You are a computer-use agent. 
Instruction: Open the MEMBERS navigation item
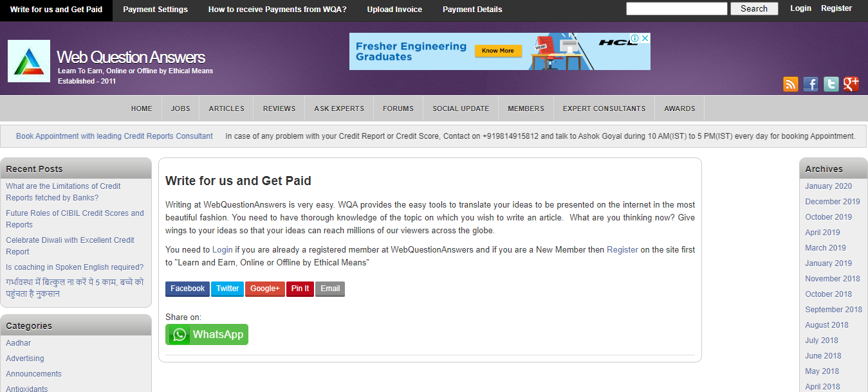526,109
